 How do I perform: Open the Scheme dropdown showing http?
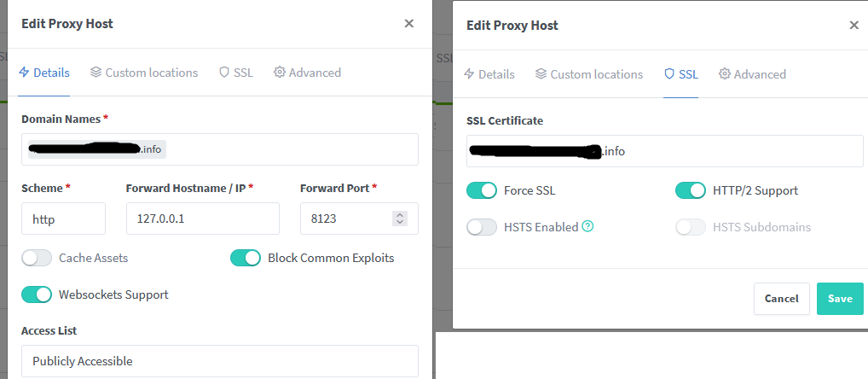click(x=63, y=219)
